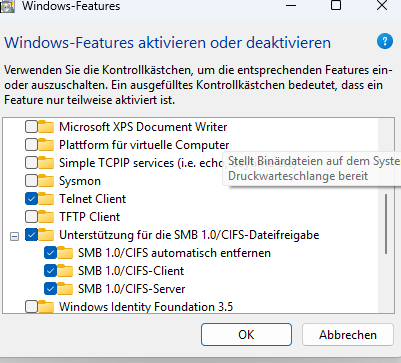
Task: Click folder icon of Windows Identity Foundation 3.5
Action: (x=46, y=307)
